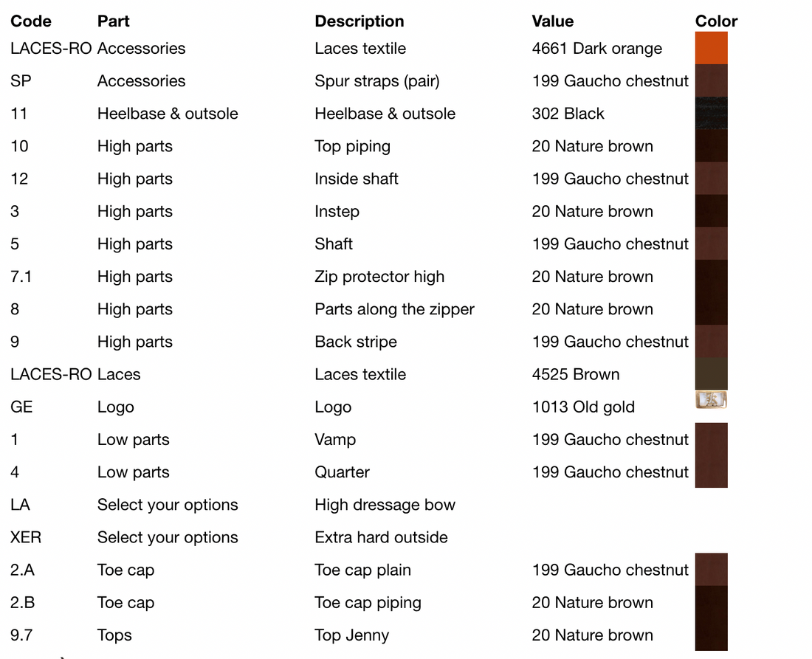Click the Value column header
This screenshot has height=659, width=812.
click(553, 21)
